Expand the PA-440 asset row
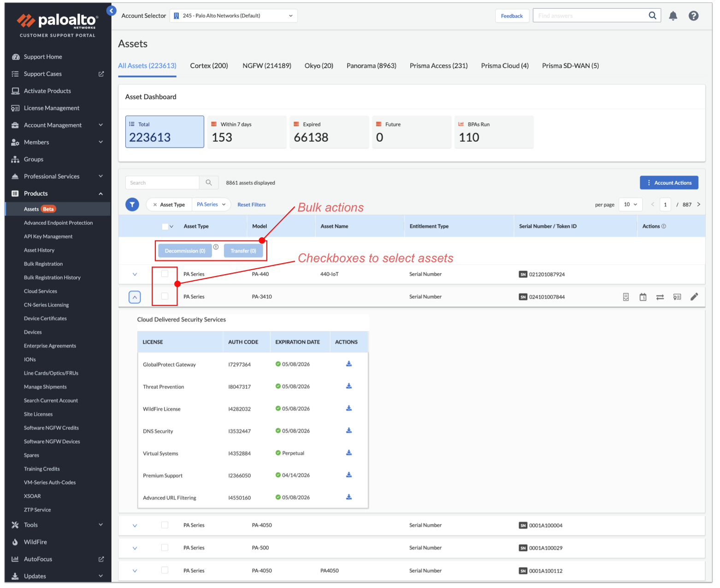 tap(135, 274)
